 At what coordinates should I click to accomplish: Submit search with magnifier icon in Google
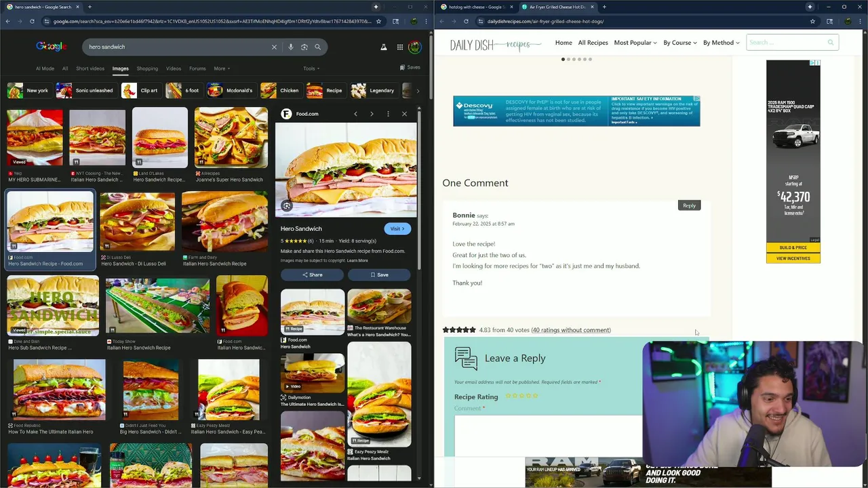[x=317, y=47]
